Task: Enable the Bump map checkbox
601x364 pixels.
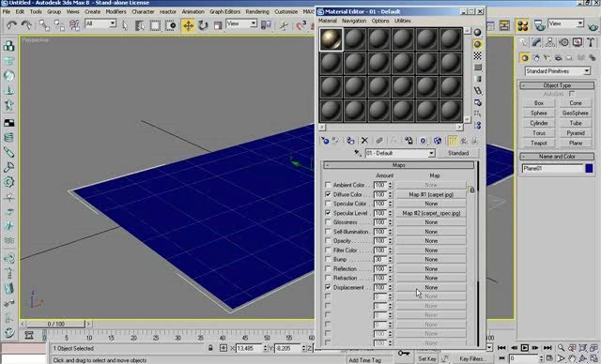Action: (x=328, y=259)
